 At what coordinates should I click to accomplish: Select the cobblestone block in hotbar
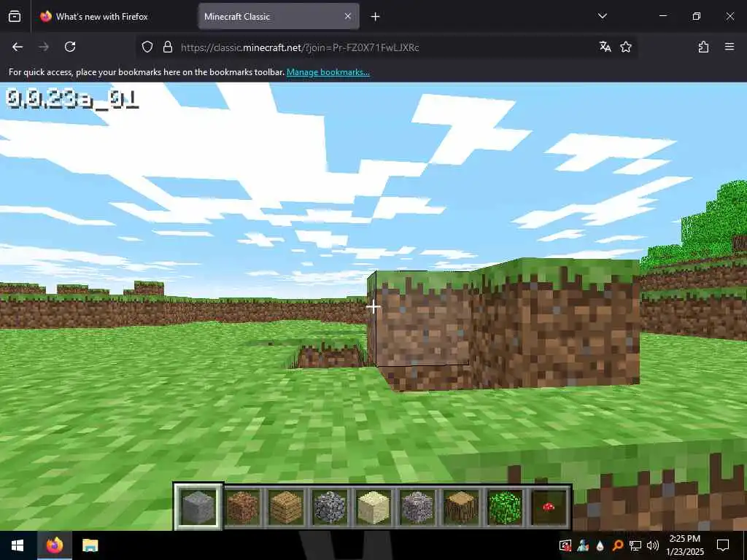(x=330, y=507)
